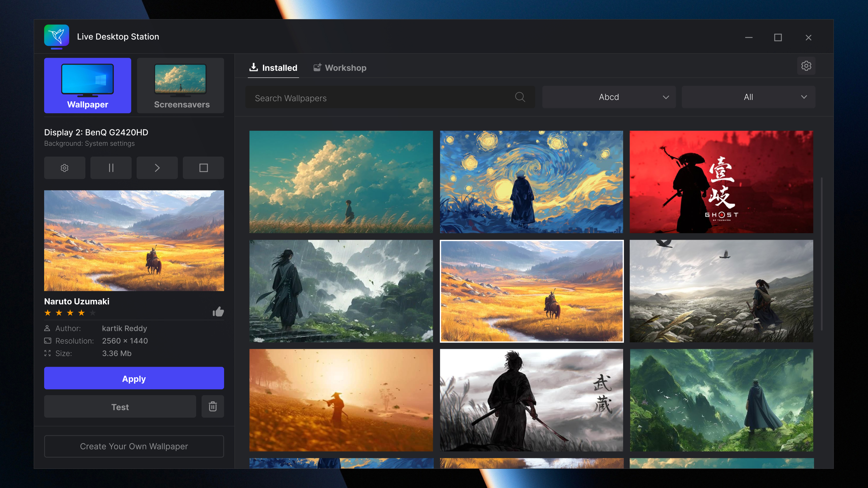Skip to the next wallpaper

click(x=157, y=168)
